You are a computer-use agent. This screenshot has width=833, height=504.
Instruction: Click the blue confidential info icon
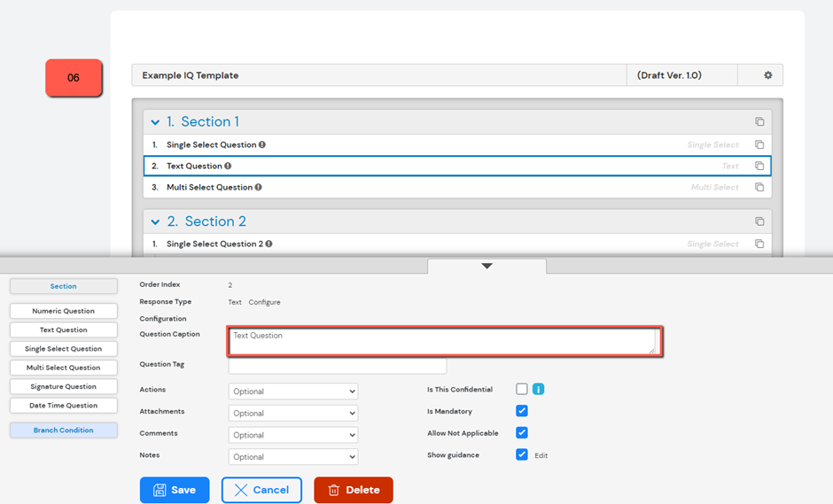(x=538, y=389)
